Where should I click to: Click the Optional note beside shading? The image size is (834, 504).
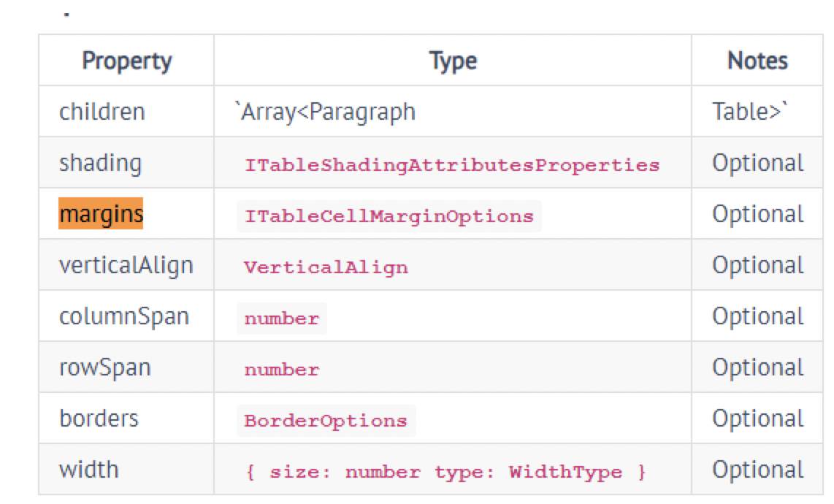pyautogui.click(x=757, y=162)
